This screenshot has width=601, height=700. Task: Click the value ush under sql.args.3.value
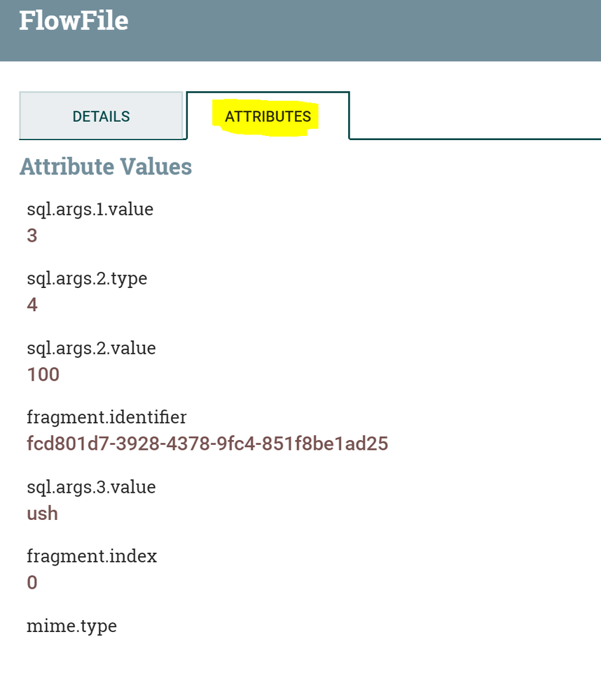[43, 513]
